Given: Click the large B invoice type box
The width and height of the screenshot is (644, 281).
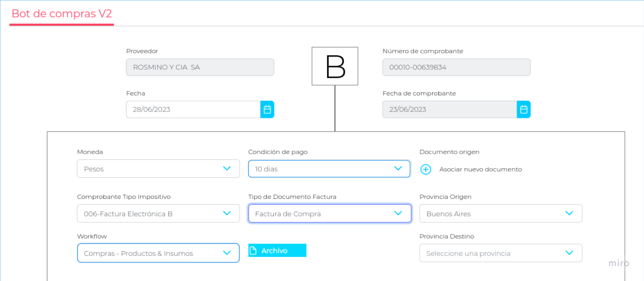Looking at the screenshot, I should 335,66.
